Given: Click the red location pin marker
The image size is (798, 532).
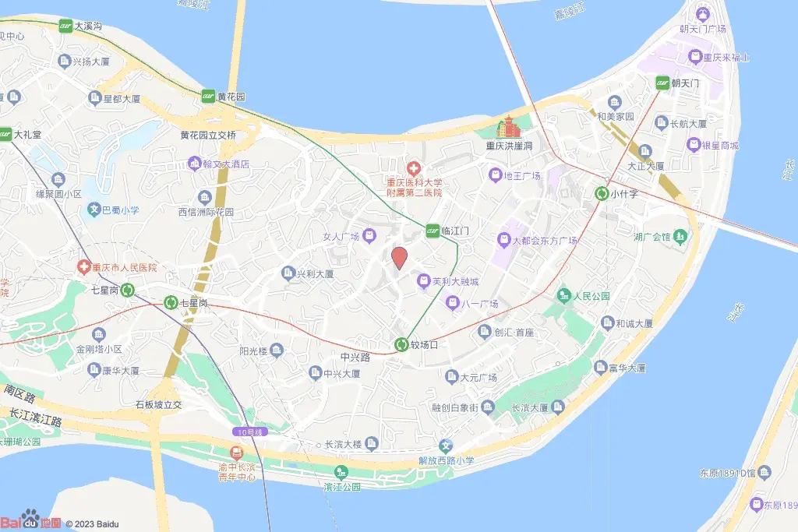Looking at the screenshot, I should point(400,257).
